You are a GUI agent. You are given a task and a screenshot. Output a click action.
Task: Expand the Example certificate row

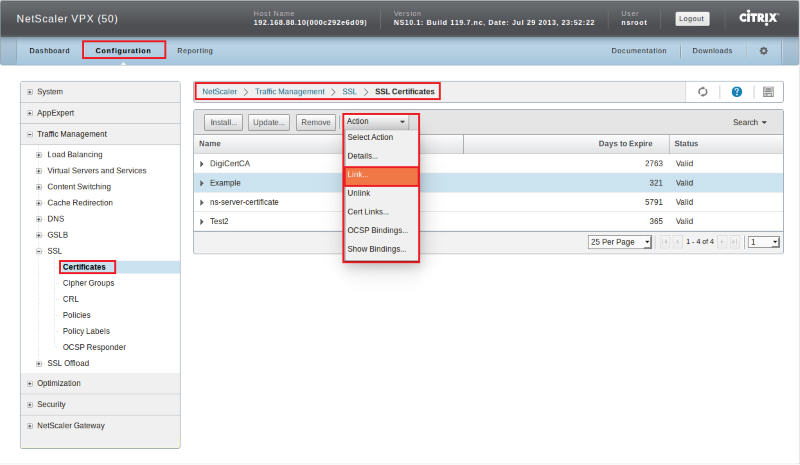202,183
